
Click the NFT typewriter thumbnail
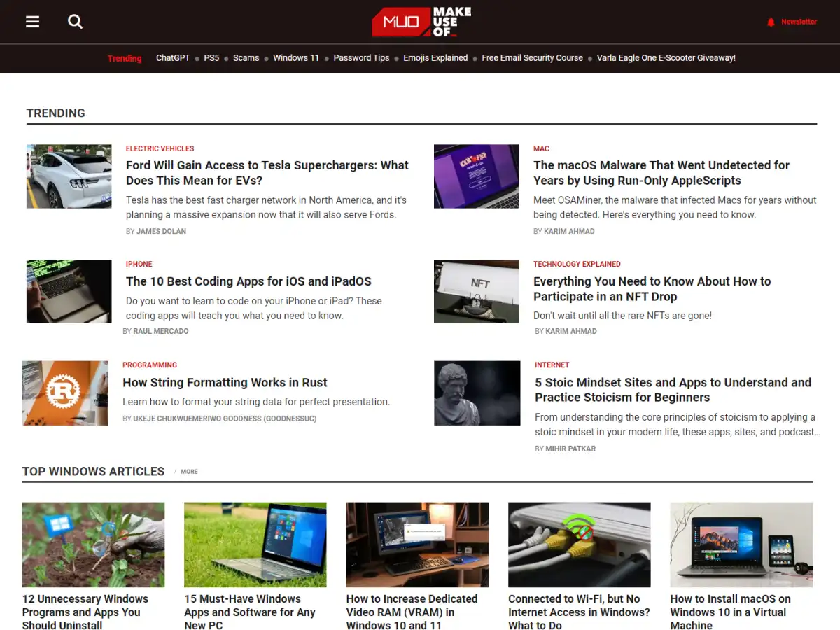tap(477, 292)
